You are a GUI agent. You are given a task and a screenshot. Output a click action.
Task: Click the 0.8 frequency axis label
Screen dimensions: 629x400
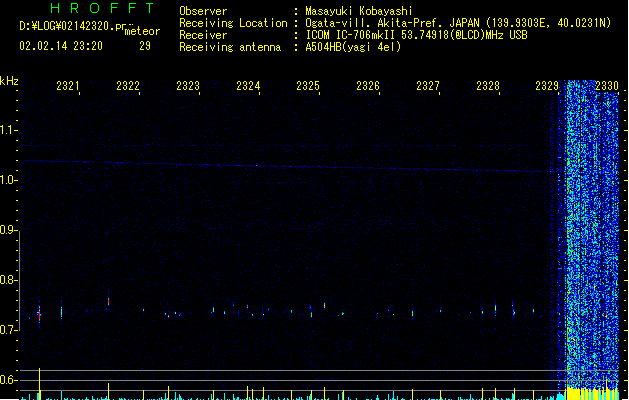(7, 280)
